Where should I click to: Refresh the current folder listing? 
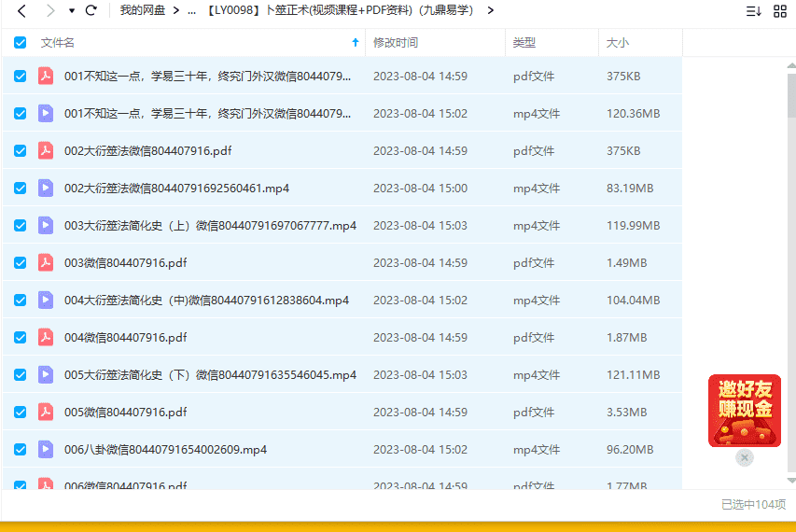pos(91,10)
